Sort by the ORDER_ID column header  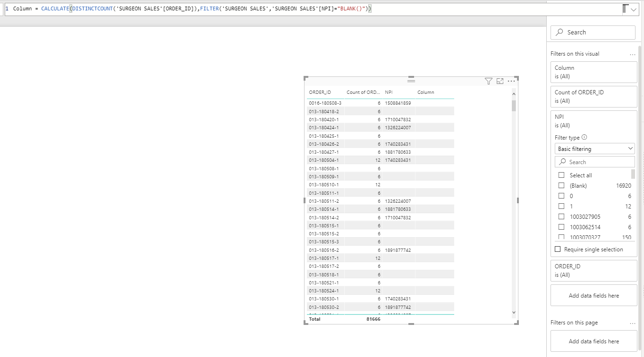[x=320, y=92]
